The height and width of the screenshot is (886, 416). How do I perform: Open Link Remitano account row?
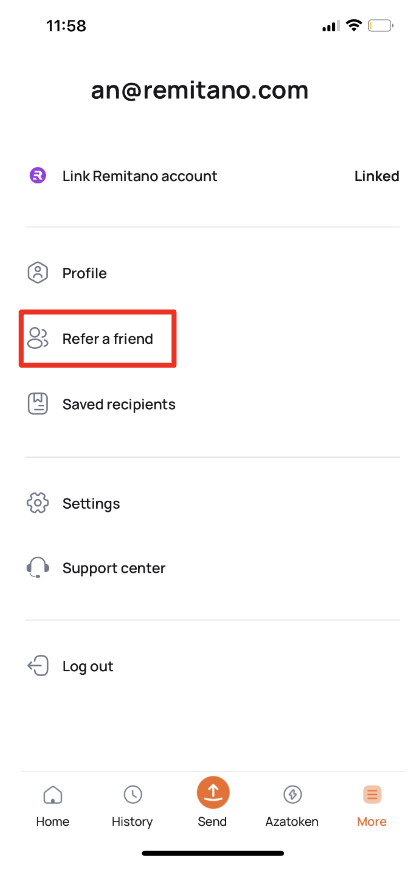pos(213,176)
